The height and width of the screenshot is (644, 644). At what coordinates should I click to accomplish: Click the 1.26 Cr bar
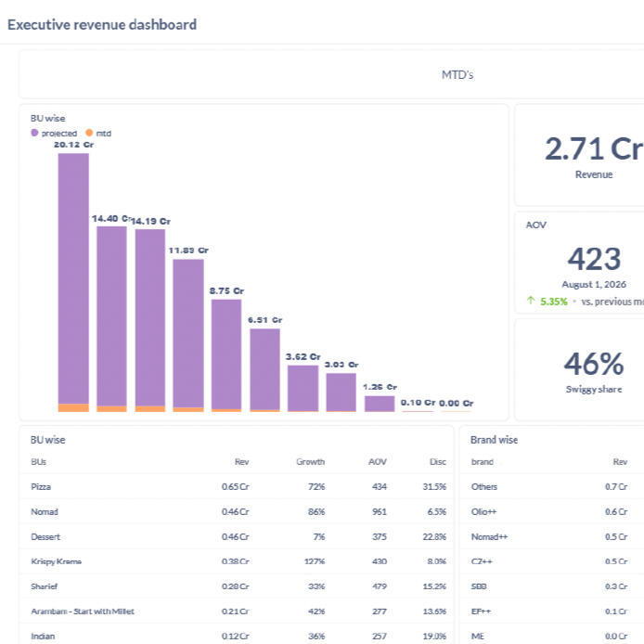(380, 404)
